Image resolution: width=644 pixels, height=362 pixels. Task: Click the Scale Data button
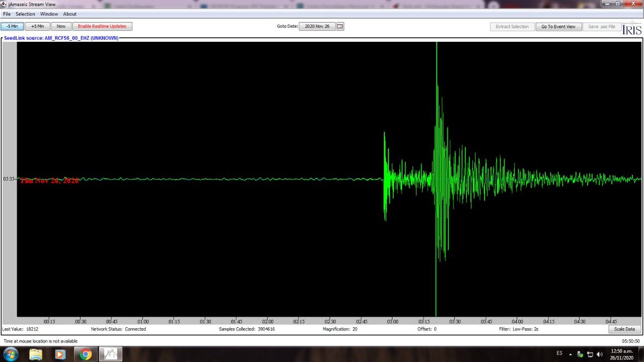pyautogui.click(x=624, y=329)
